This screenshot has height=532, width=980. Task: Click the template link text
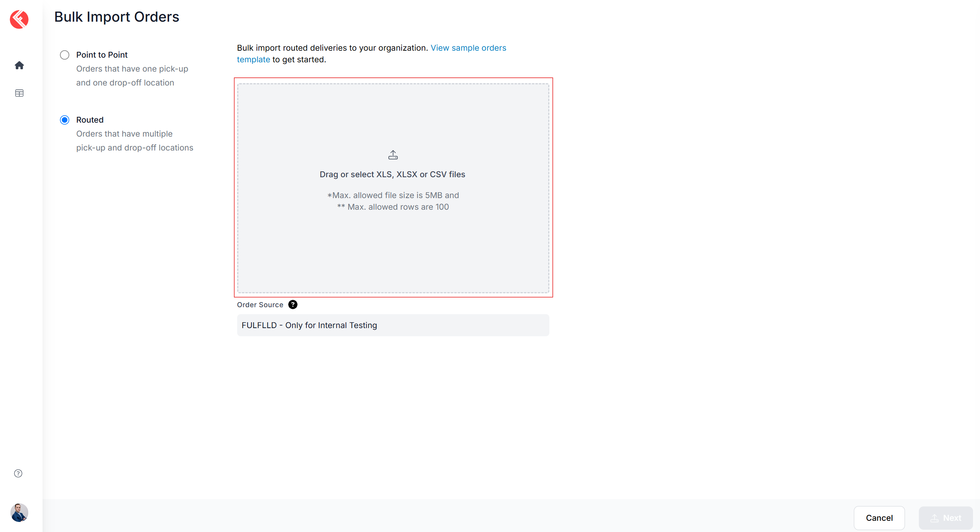[253, 60]
